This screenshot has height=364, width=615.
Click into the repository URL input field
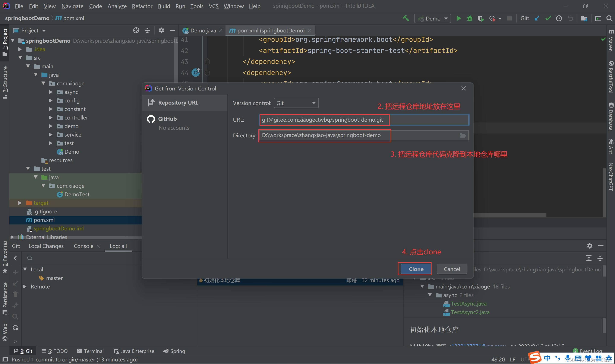click(363, 120)
